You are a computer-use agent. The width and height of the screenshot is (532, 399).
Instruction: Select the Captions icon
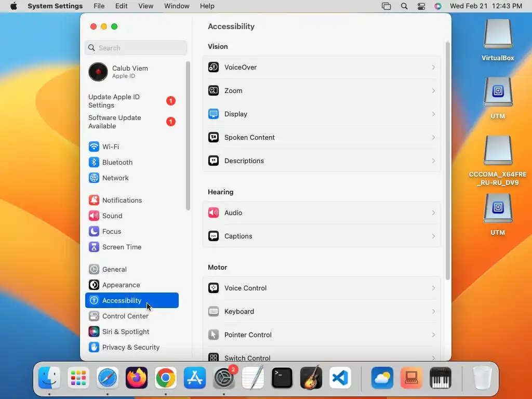point(214,236)
